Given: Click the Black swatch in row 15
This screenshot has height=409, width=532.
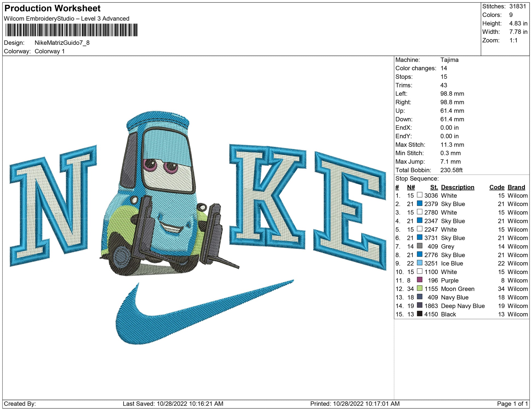Looking at the screenshot, I should (419, 314).
